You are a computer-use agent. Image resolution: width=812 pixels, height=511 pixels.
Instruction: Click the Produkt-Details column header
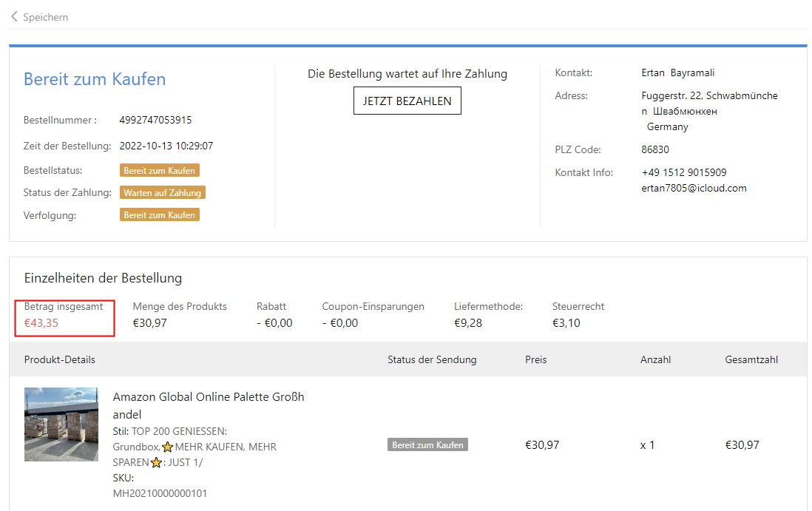pos(60,360)
